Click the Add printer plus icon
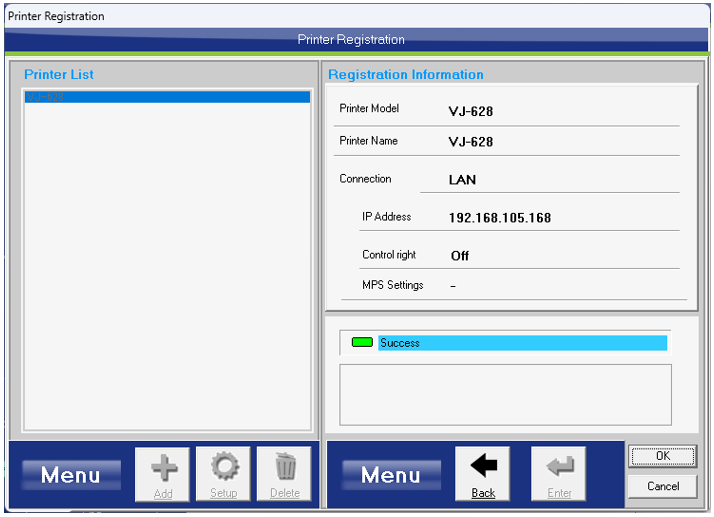714x517 pixels. click(x=162, y=474)
